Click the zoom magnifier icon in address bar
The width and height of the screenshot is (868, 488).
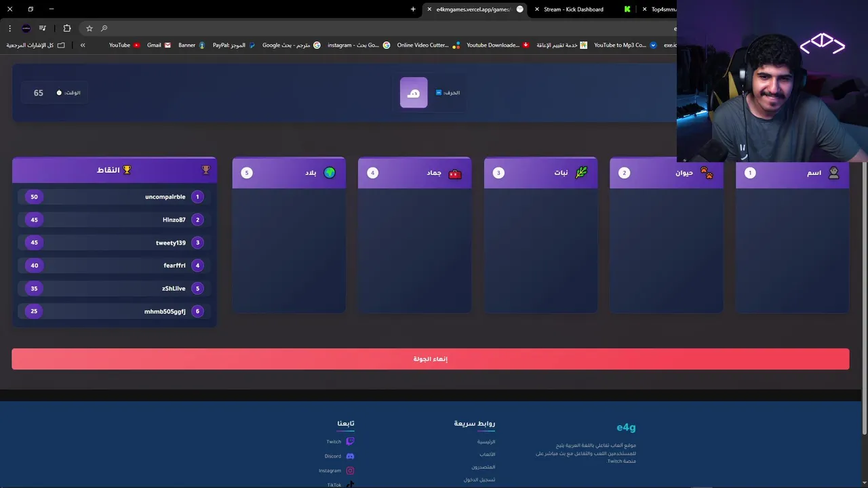104,28
